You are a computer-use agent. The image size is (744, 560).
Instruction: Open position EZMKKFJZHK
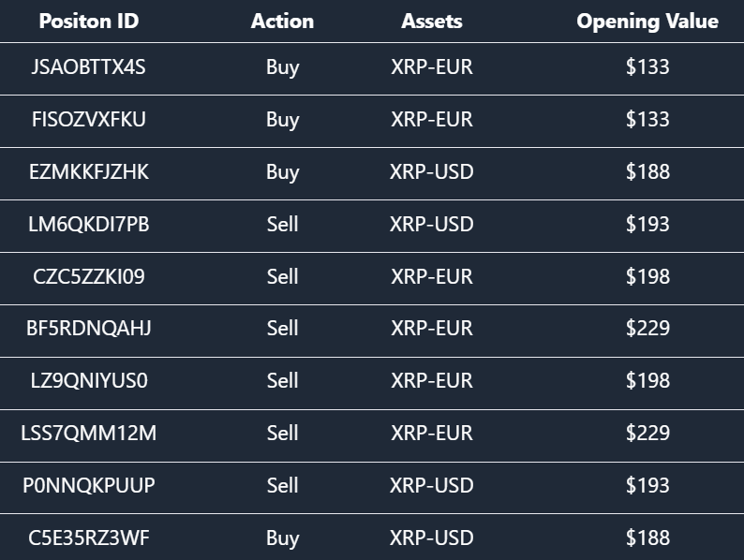(89, 172)
